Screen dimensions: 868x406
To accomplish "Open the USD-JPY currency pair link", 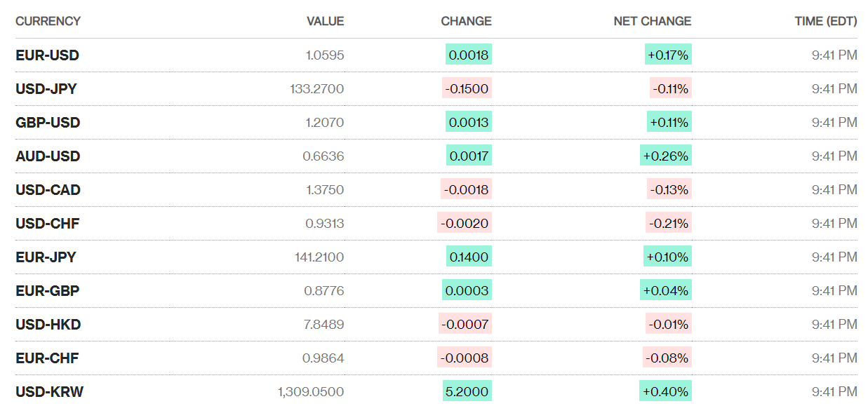I will 46,88.
